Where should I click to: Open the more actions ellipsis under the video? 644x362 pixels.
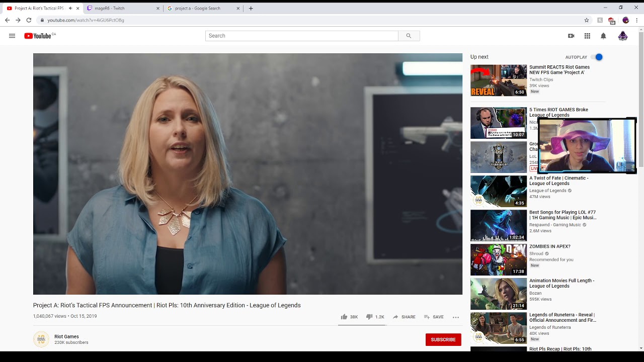tap(456, 317)
